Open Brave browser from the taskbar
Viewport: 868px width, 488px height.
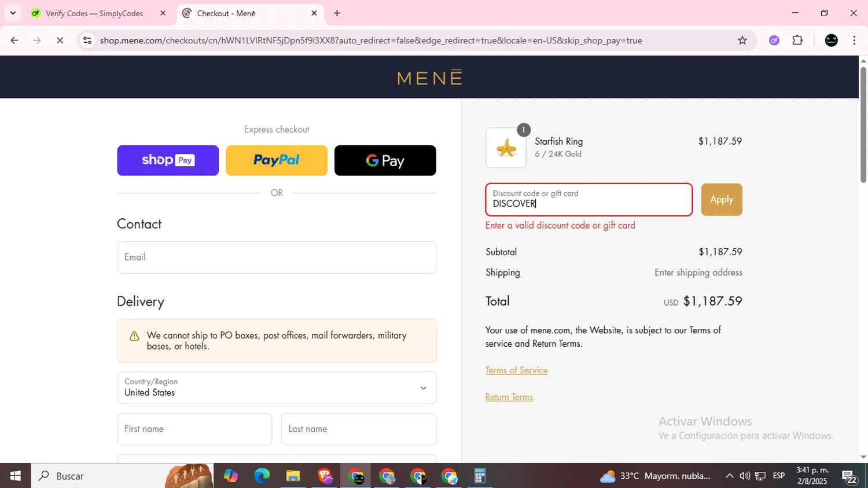[x=325, y=476]
